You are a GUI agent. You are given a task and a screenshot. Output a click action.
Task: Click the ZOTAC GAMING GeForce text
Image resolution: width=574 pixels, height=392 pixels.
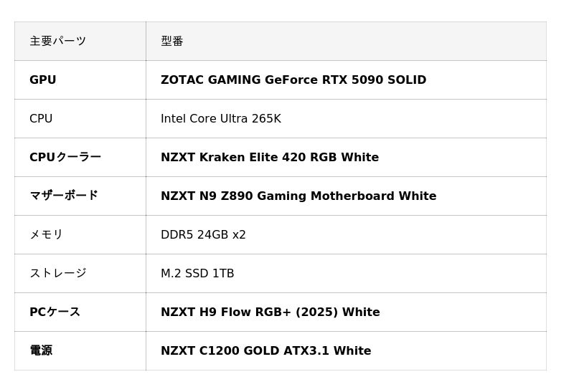pyautogui.click(x=237, y=80)
